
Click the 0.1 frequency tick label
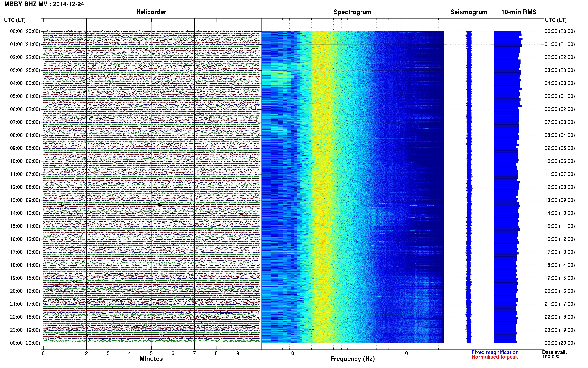click(295, 353)
